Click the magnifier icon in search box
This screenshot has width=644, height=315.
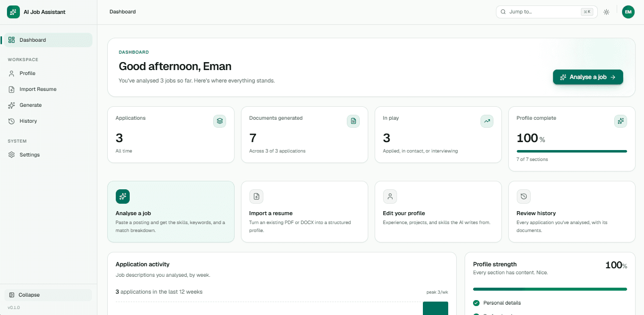tap(503, 12)
